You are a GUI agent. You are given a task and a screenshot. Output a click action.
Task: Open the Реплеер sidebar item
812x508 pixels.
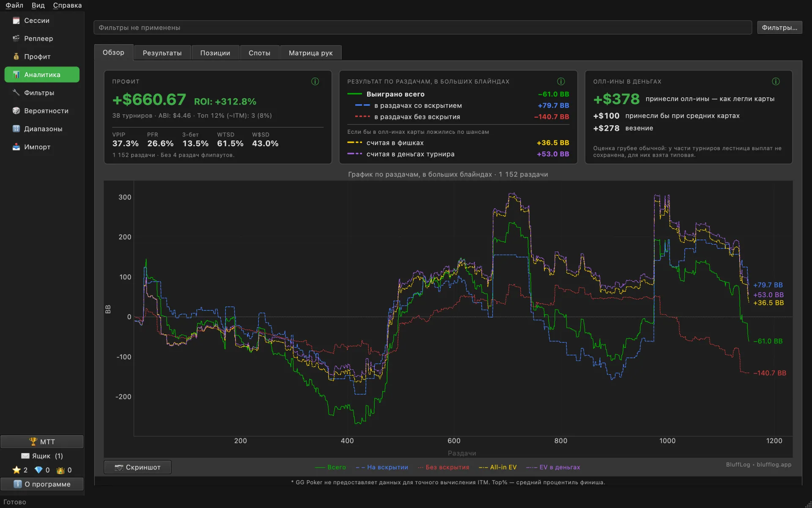(42, 39)
